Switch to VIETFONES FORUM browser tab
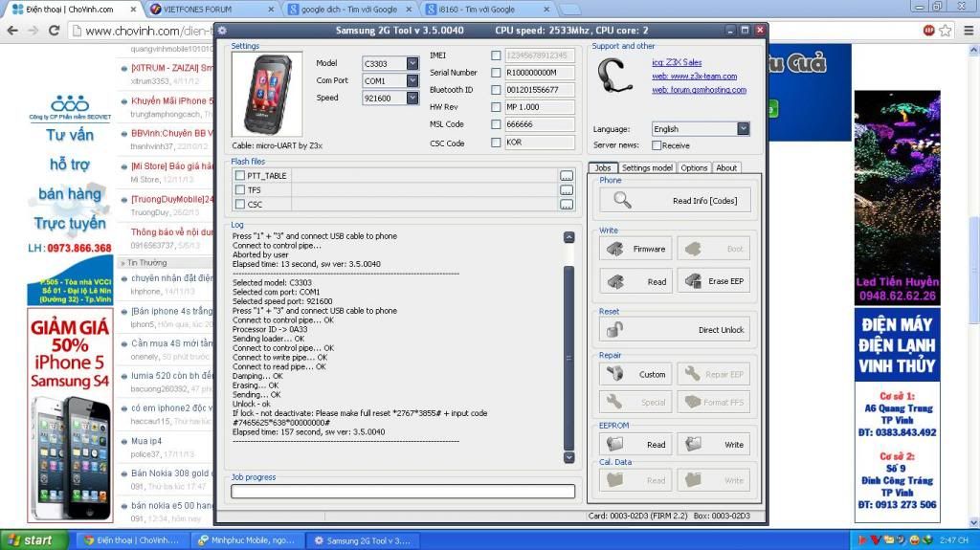This screenshot has height=550, width=980. (x=212, y=9)
